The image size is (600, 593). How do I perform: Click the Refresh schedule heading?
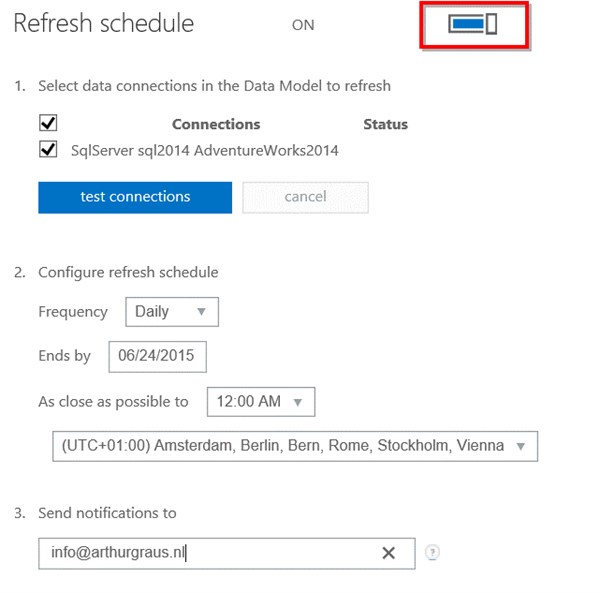point(104,24)
